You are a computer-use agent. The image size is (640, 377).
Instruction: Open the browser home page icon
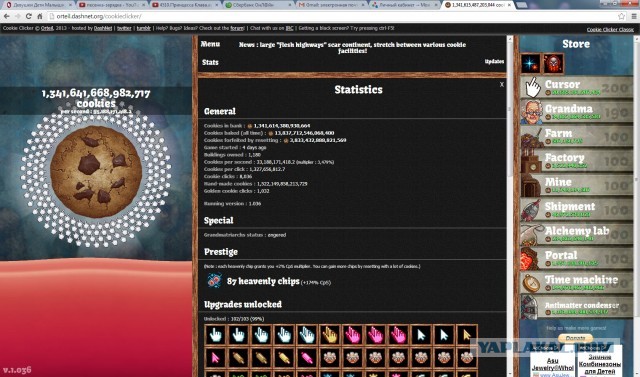click(x=40, y=16)
